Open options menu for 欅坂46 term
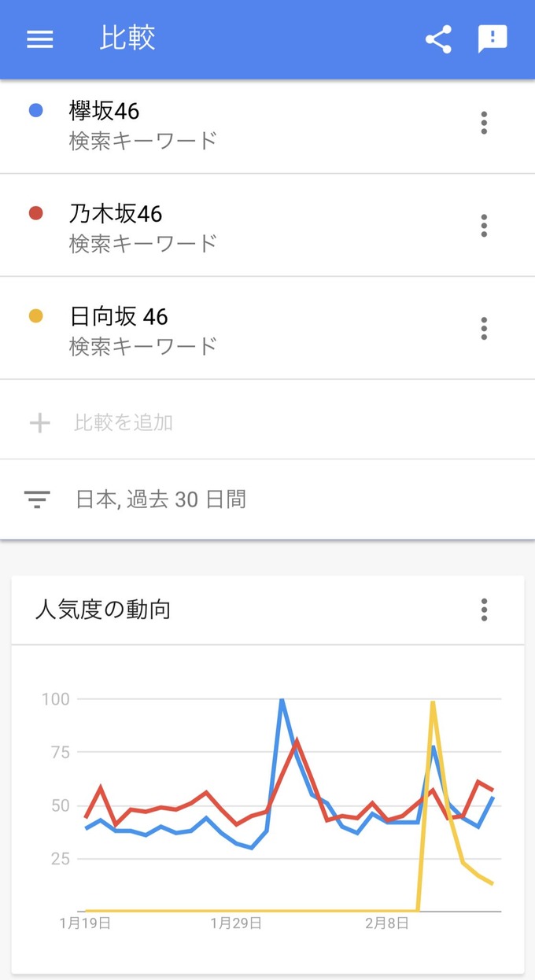This screenshot has height=980, width=535. 484,123
